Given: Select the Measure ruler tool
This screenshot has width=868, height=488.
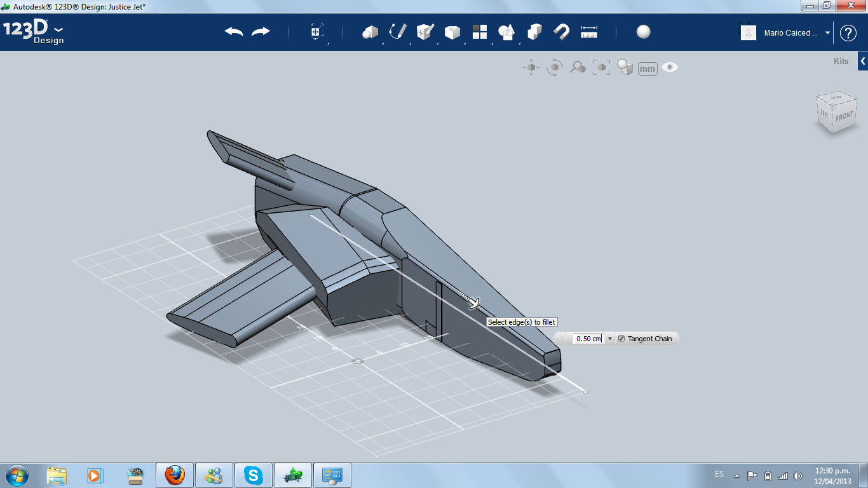Looking at the screenshot, I should (589, 32).
